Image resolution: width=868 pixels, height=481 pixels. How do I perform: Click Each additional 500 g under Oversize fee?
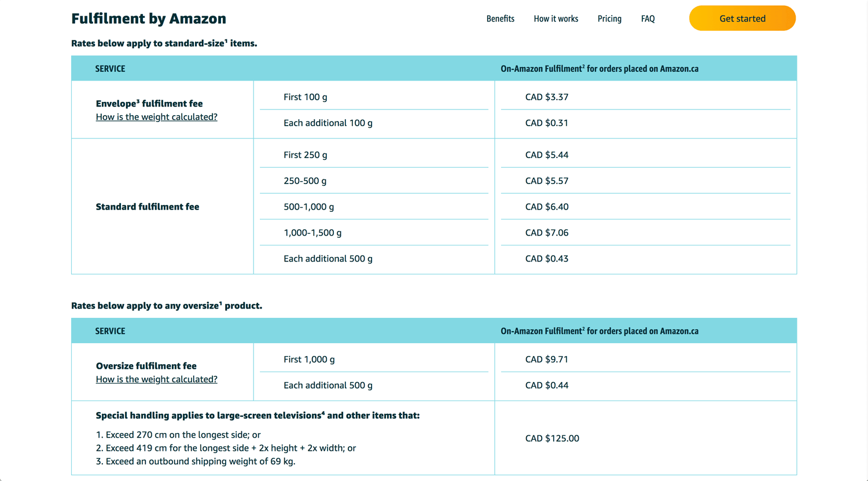click(328, 385)
